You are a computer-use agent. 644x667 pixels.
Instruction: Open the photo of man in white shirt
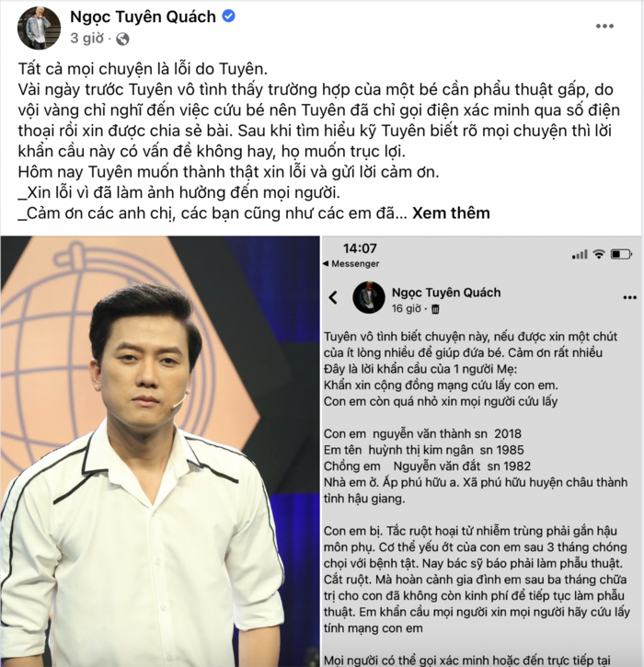160,452
